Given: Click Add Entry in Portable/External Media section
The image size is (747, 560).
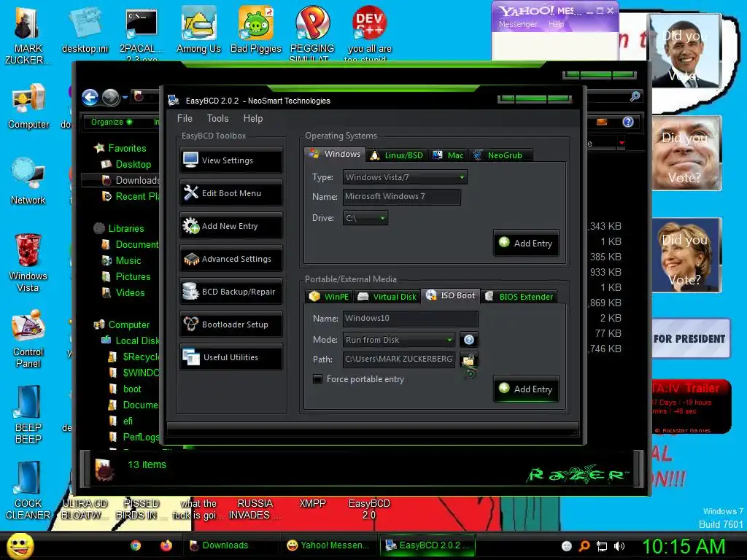Looking at the screenshot, I should click(527, 389).
